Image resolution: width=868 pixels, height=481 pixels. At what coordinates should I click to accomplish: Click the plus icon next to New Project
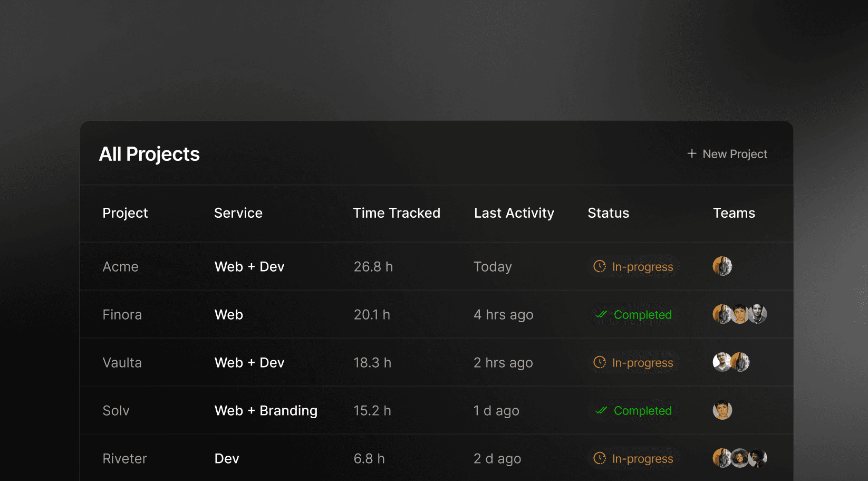(x=691, y=153)
